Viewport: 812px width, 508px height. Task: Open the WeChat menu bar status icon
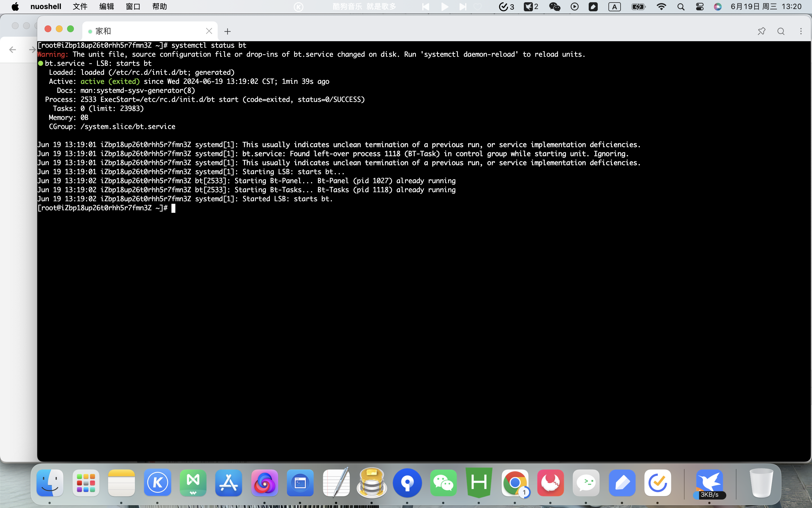(555, 7)
